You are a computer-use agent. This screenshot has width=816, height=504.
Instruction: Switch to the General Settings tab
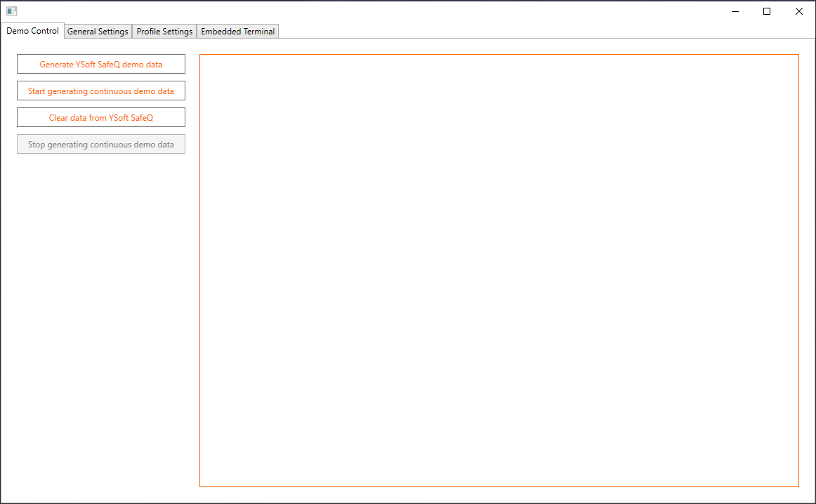click(x=98, y=32)
